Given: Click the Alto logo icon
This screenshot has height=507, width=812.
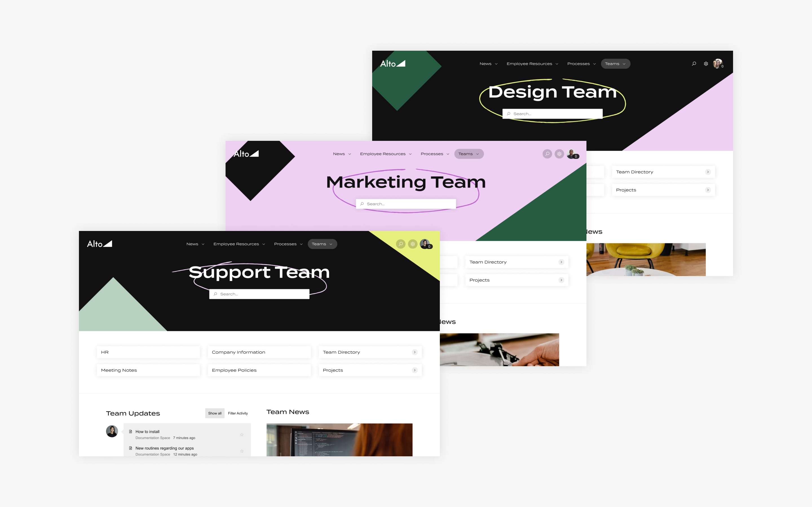Looking at the screenshot, I should click(98, 244).
